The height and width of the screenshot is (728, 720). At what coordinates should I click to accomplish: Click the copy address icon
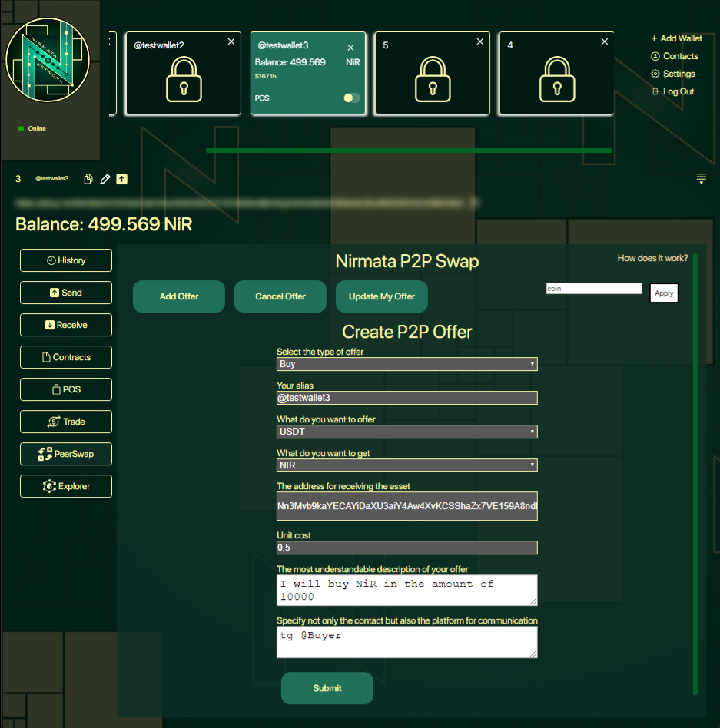tap(88, 179)
